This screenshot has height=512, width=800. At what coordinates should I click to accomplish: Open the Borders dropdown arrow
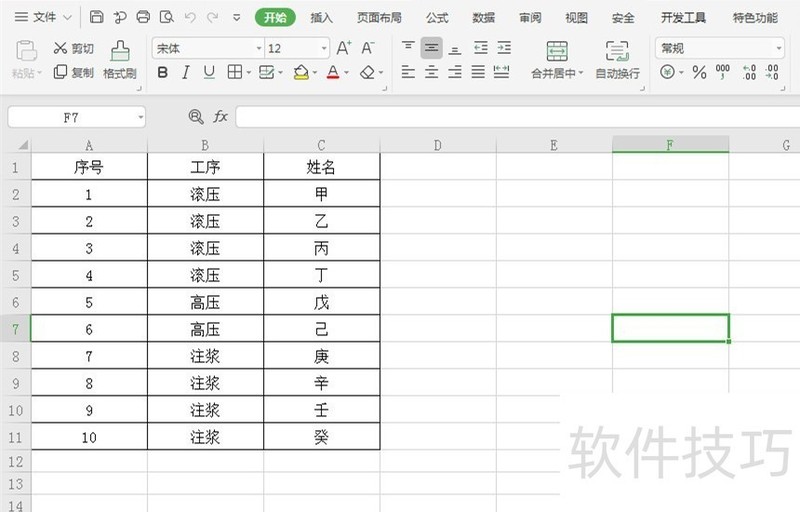coord(248,73)
